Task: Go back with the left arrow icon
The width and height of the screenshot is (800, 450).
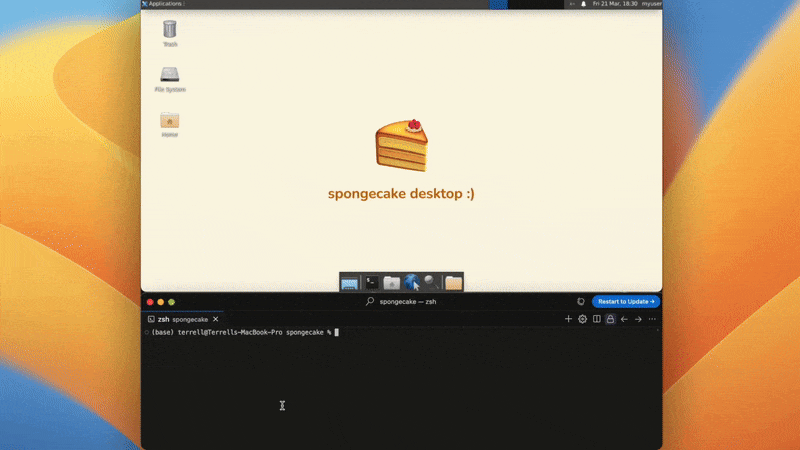Action: (x=624, y=319)
